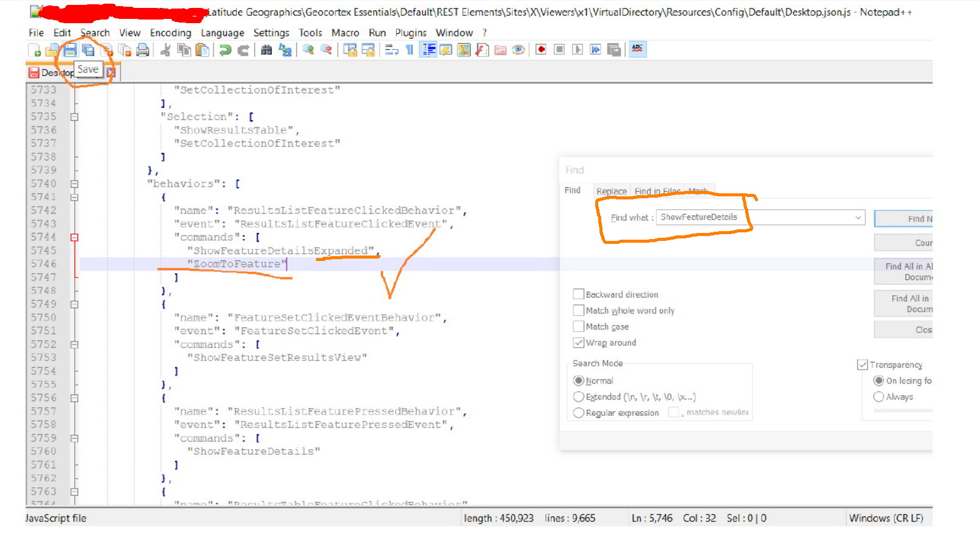Run macro multiple times icon
Screen dimensions: 980x533
(x=595, y=49)
